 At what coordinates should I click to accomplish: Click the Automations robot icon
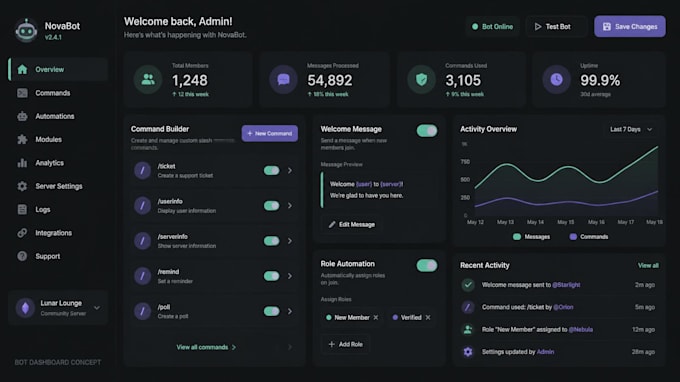coord(22,116)
